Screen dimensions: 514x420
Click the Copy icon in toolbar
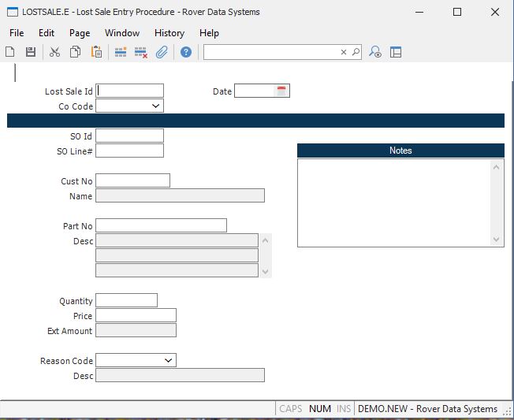(75, 52)
